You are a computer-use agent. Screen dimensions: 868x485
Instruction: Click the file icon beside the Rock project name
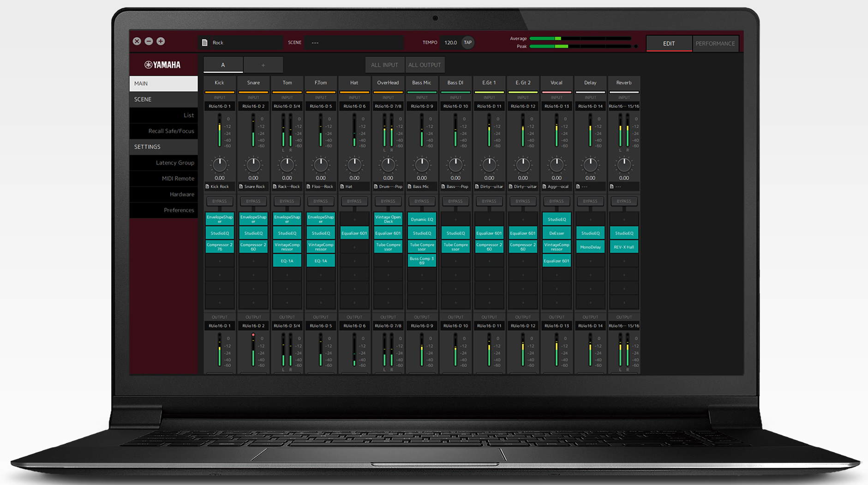point(205,42)
